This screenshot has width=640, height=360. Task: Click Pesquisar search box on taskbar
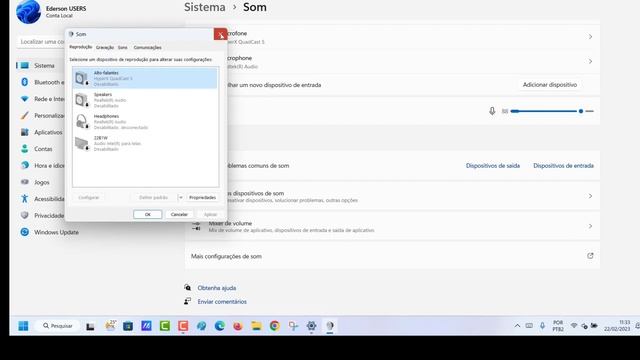[x=58, y=326]
